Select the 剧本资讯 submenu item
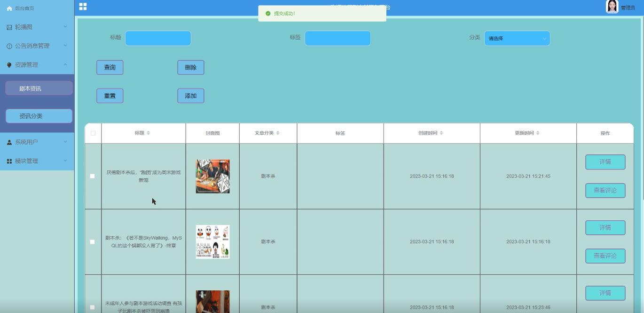The height and width of the screenshot is (313, 644). coord(39,88)
